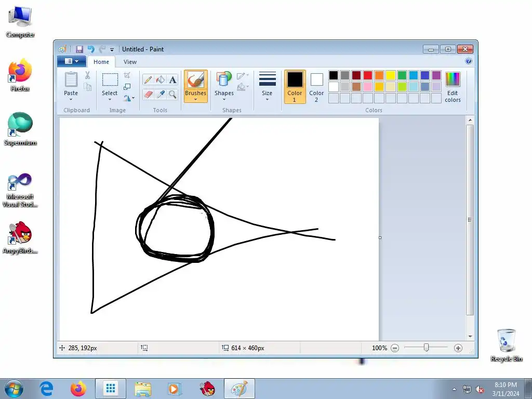Click the Cut scissors icon
The height and width of the screenshot is (399, 532).
point(87,75)
